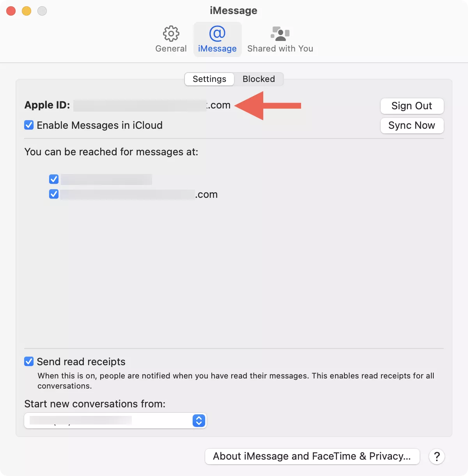The image size is (468, 476).
Task: Switch to the Blocked tab
Action: [259, 79]
